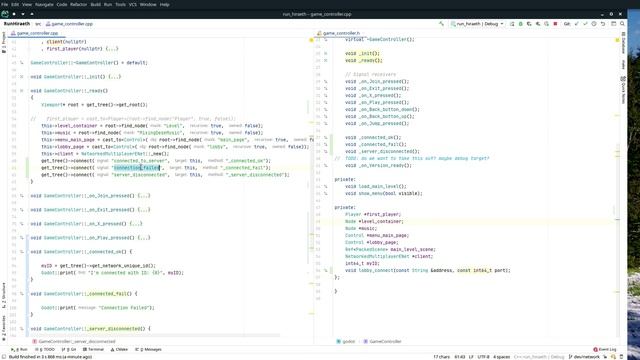Open the Code menu
The height and width of the screenshot is (360, 640).
click(x=62, y=4)
